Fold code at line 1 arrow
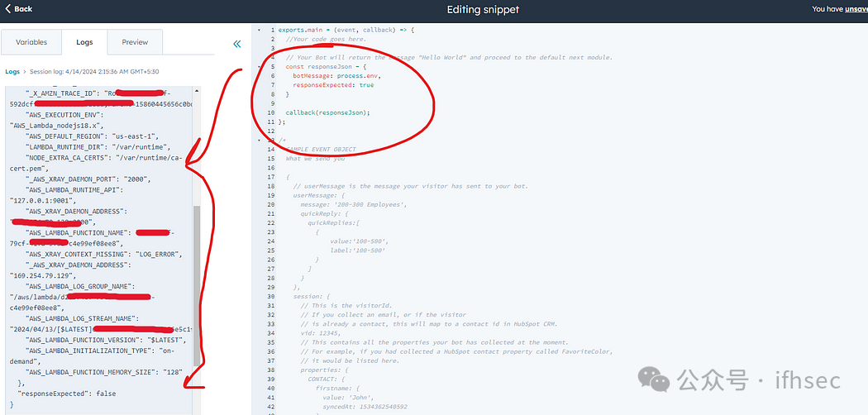The image size is (868, 415). click(259, 30)
